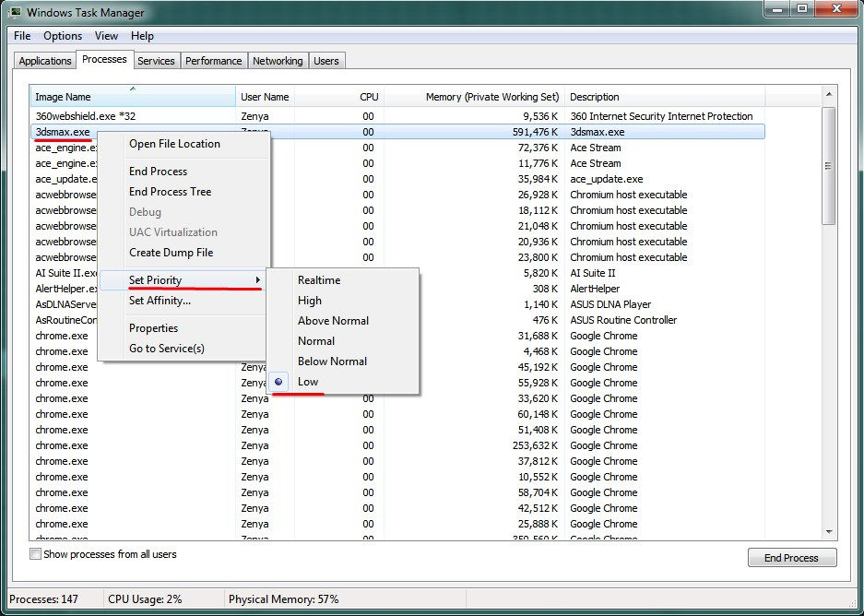This screenshot has width=864, height=616.
Task: Switch to the Performance tab
Action: (213, 61)
